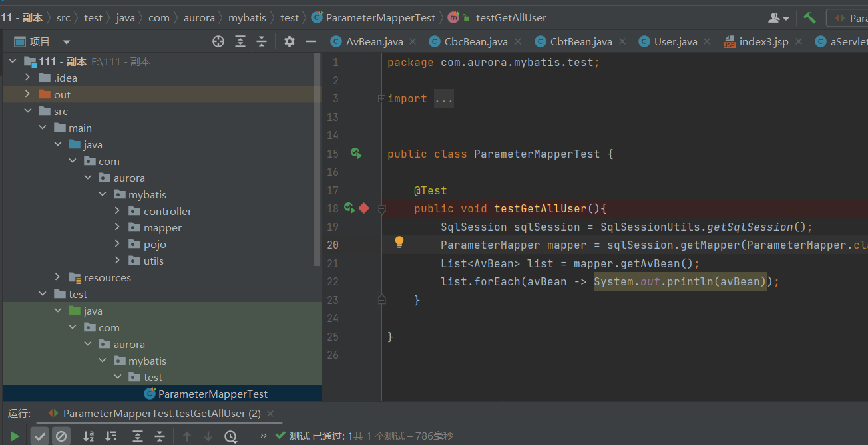Rerun the test with the green play icon
Image resolution: width=868 pixels, height=445 pixels.
point(15,436)
